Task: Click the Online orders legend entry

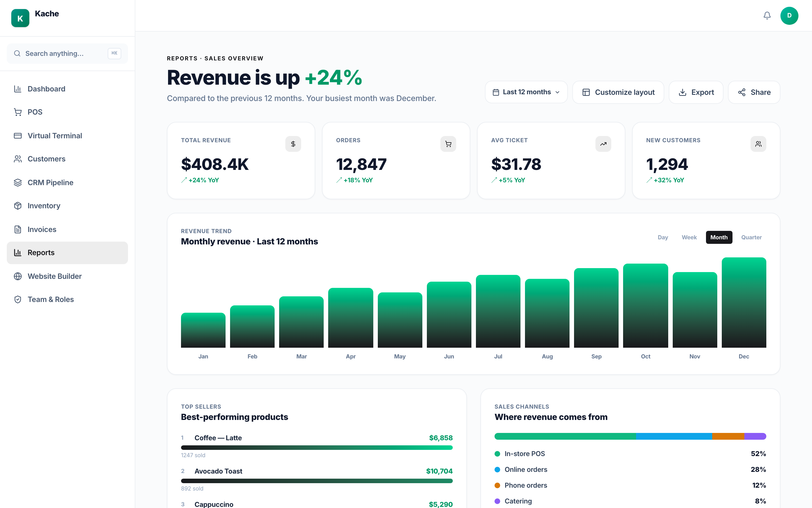Action: click(x=630, y=469)
